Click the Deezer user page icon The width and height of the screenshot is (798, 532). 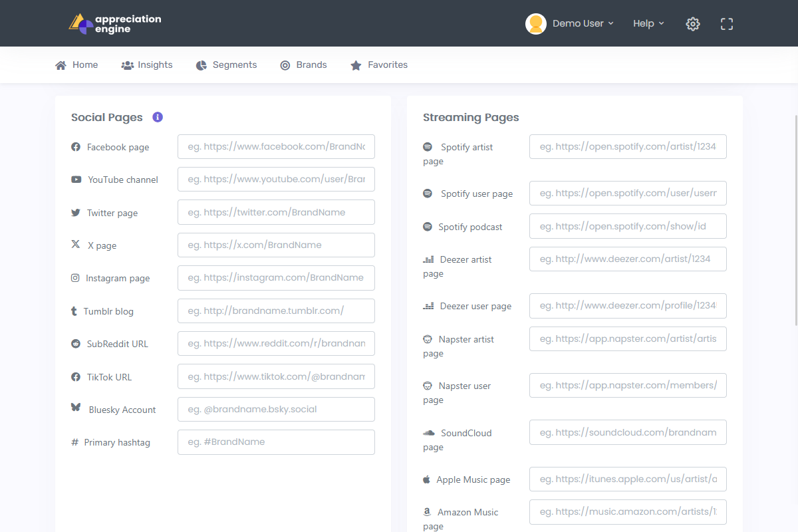coord(428,306)
